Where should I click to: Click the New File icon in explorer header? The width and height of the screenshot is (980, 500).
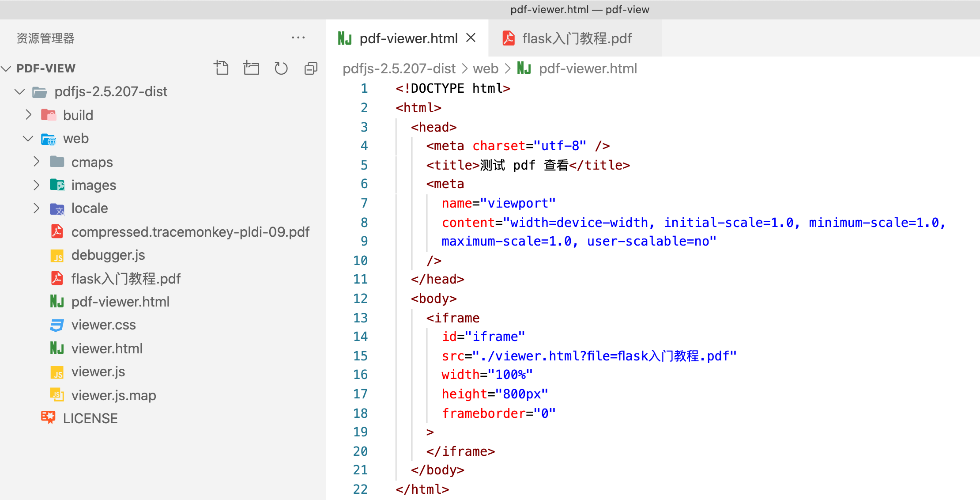point(221,68)
